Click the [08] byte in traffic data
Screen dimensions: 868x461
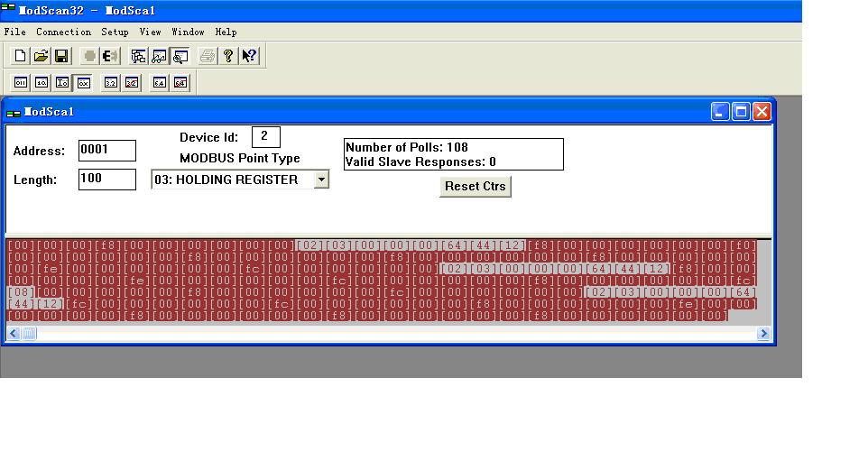click(22, 292)
